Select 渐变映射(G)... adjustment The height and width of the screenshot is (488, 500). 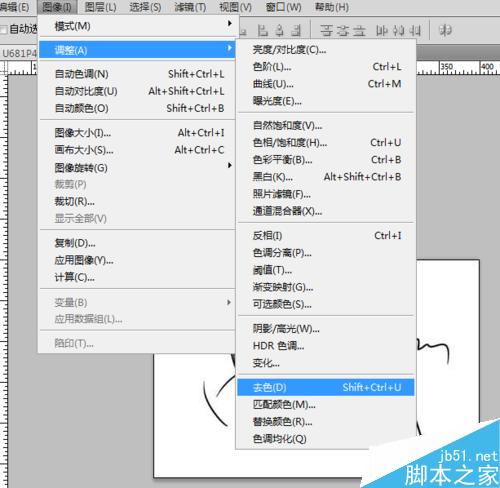pos(326,287)
